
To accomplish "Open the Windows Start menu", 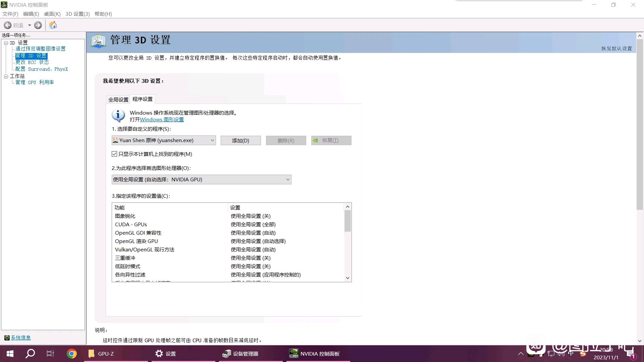I will tap(10, 354).
